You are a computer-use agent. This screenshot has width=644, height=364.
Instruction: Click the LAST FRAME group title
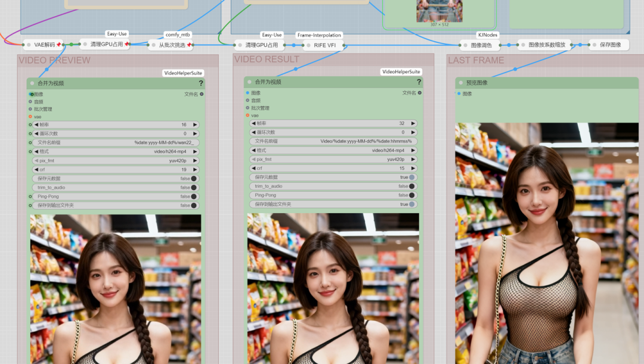pos(476,61)
